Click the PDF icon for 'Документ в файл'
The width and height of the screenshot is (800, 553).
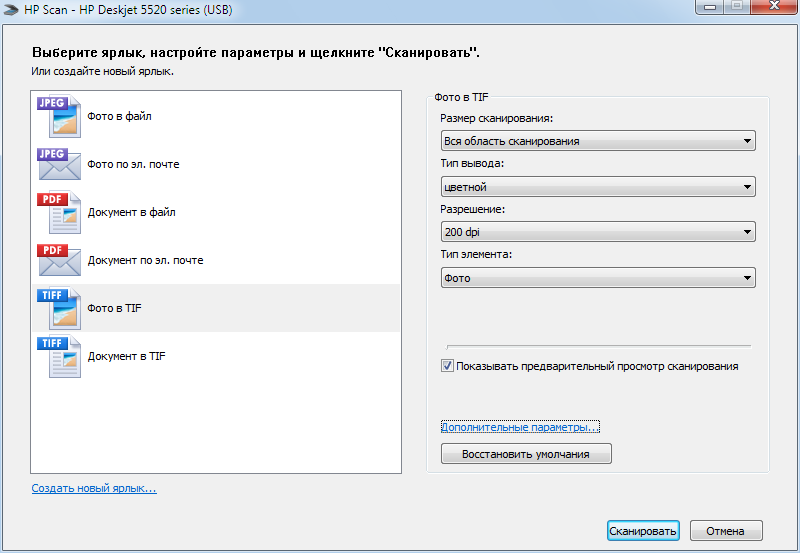(59, 212)
